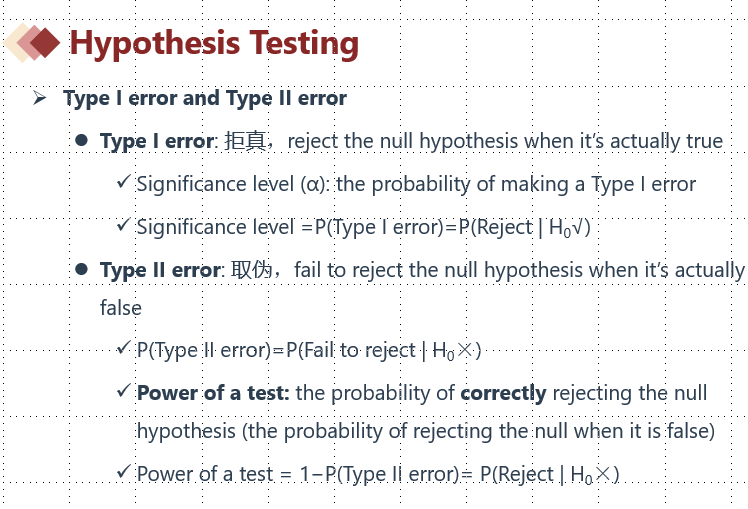The width and height of the screenshot is (748, 509).
Task: Click the bold word "correctly"
Action: [x=503, y=392]
